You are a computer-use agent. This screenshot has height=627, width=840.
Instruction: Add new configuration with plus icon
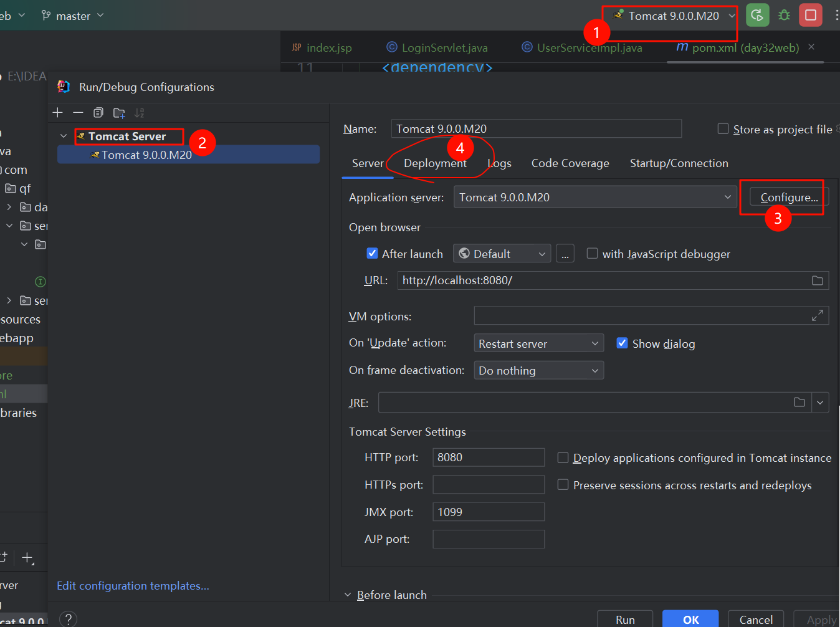coord(58,113)
